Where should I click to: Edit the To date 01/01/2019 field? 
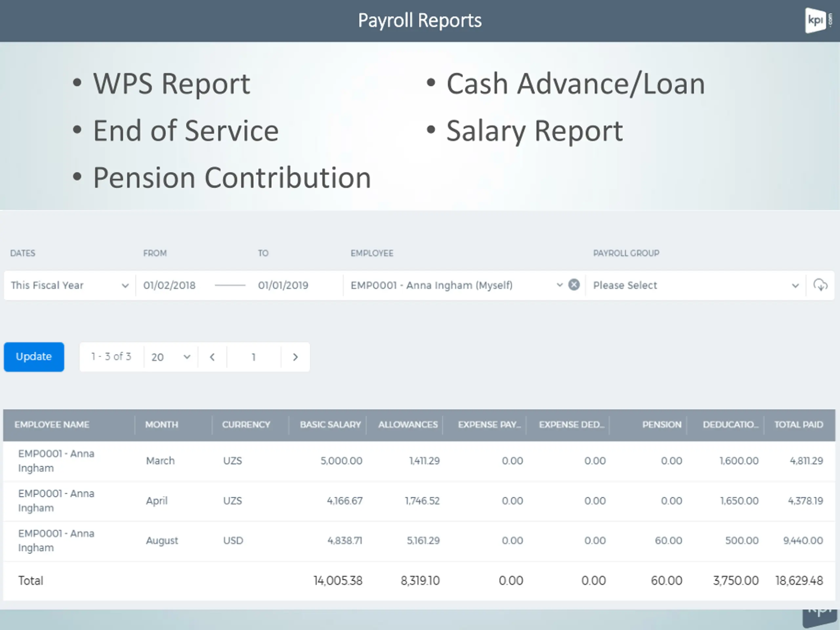[283, 285]
